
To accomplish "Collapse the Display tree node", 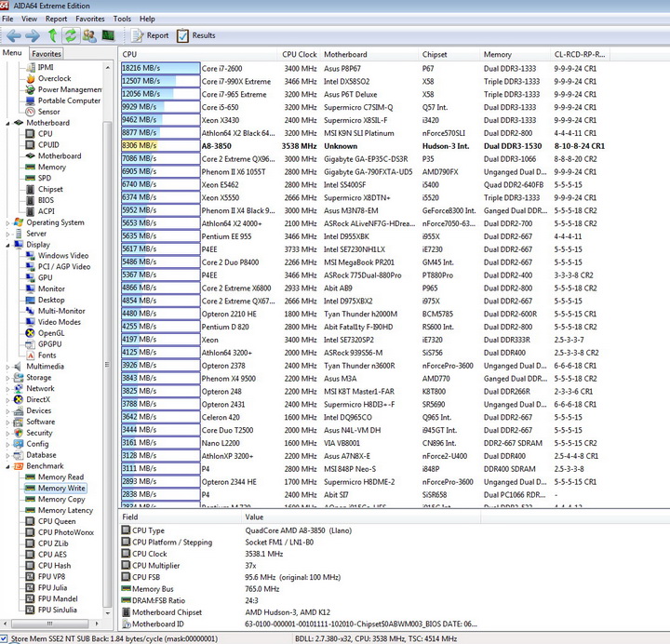I will pos(7,245).
